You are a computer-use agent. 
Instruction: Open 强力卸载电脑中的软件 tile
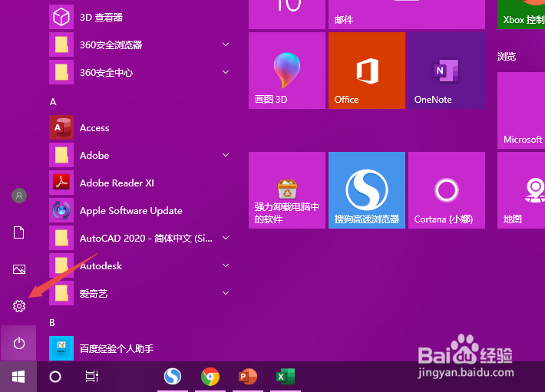coord(287,190)
